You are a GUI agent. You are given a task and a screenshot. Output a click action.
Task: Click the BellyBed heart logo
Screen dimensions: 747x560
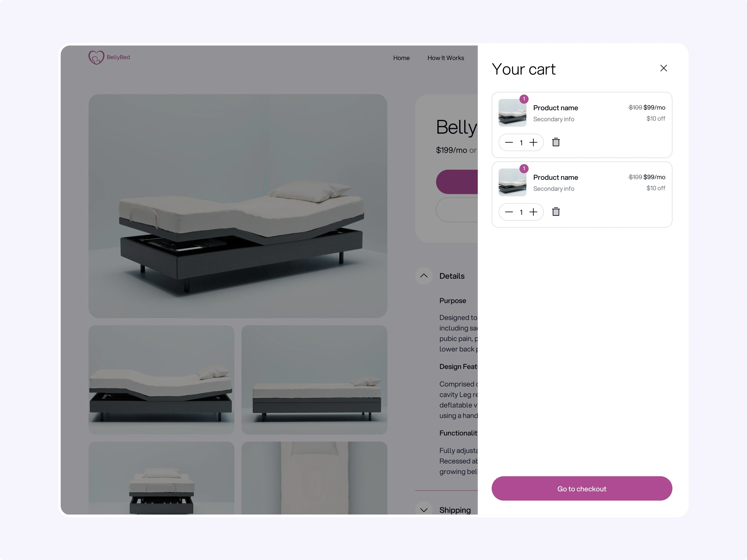[96, 57]
